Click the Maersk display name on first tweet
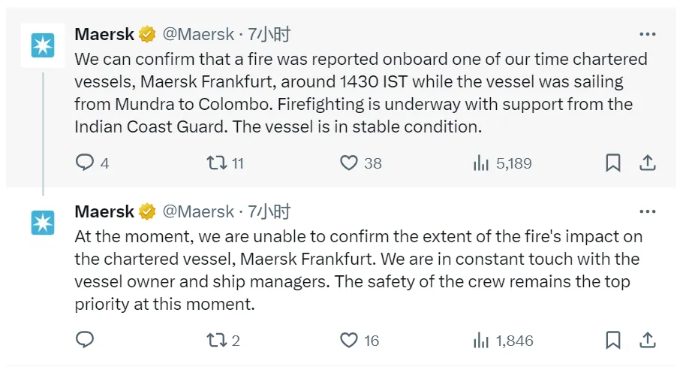The height and width of the screenshot is (379, 676). tap(104, 34)
